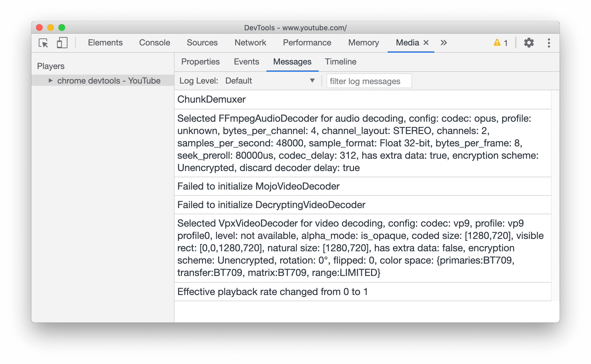Select the Memory panel icon
Image resolution: width=591 pixels, height=364 pixels.
point(363,43)
